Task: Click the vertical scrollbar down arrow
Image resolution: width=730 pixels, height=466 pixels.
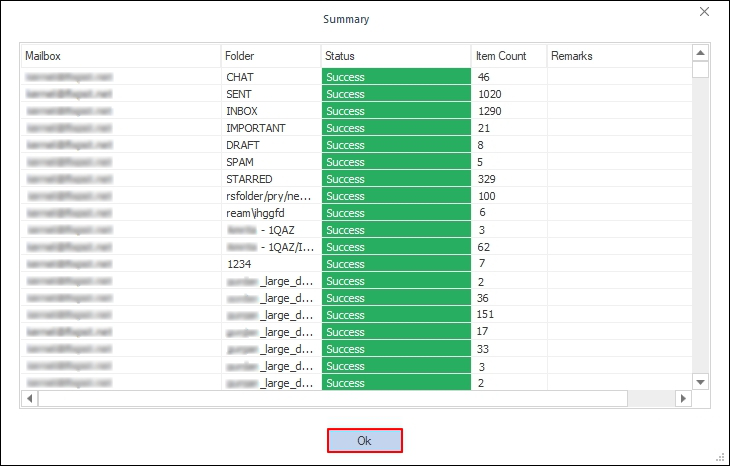Action: tap(700, 382)
